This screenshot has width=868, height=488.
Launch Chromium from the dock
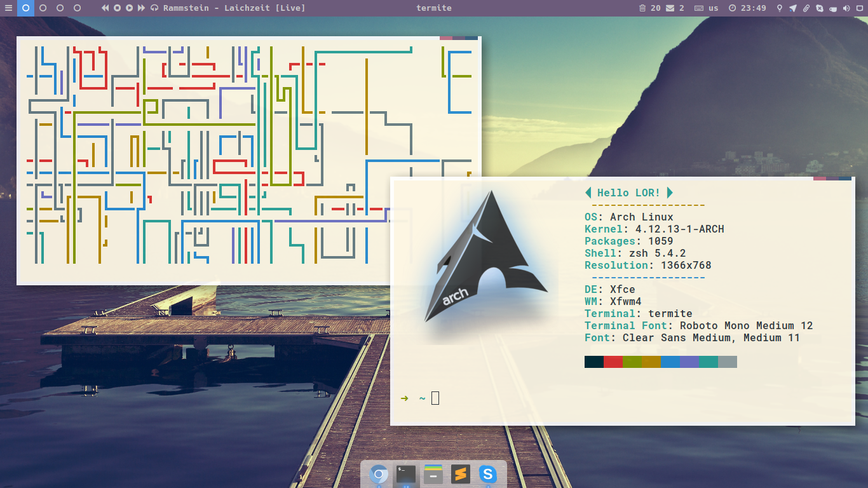pyautogui.click(x=379, y=474)
